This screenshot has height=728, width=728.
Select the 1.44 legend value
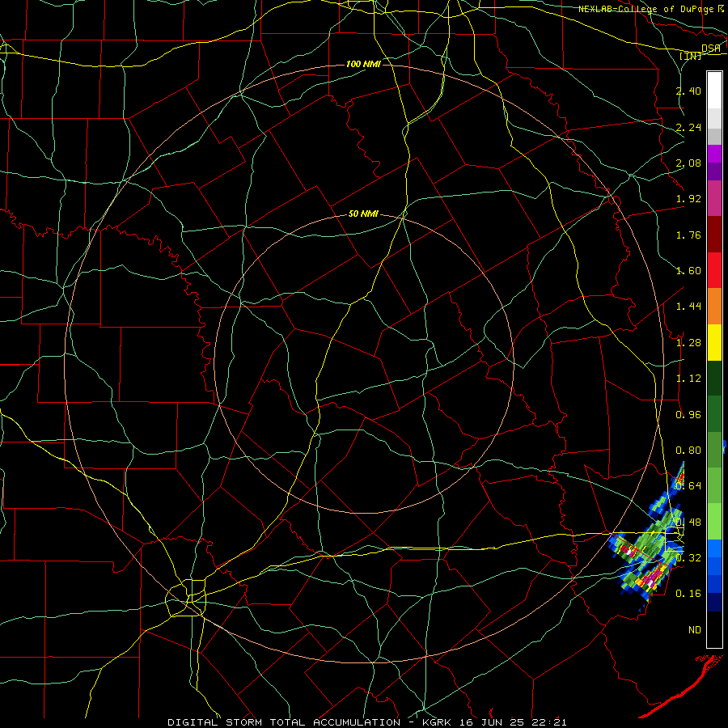point(688,307)
